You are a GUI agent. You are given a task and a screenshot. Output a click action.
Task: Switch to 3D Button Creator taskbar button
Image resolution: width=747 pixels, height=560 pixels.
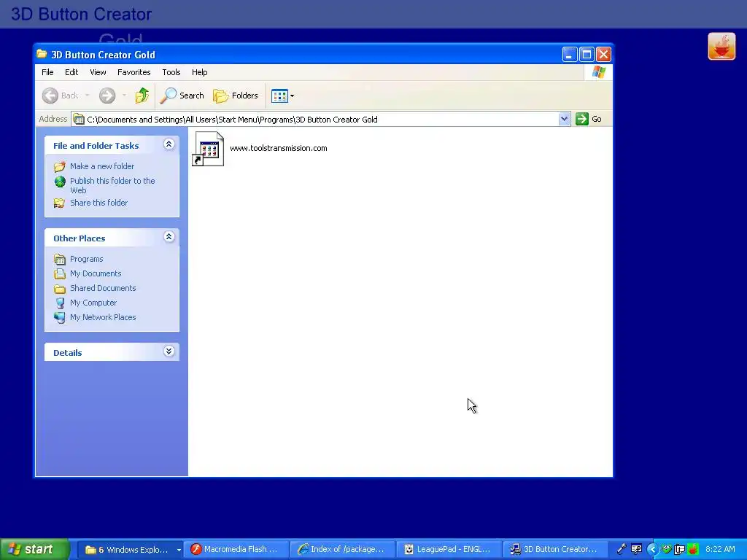[555, 550]
